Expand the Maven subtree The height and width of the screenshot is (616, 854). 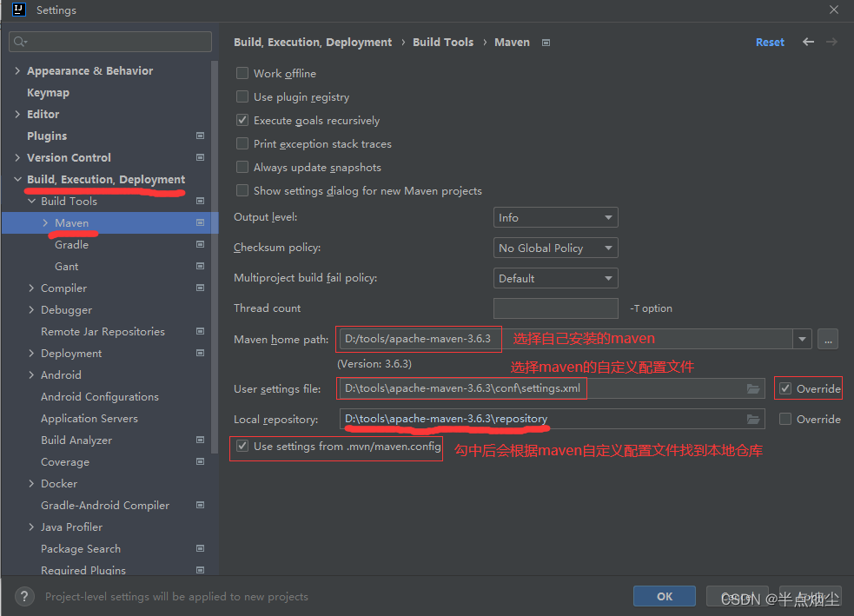[x=45, y=222]
